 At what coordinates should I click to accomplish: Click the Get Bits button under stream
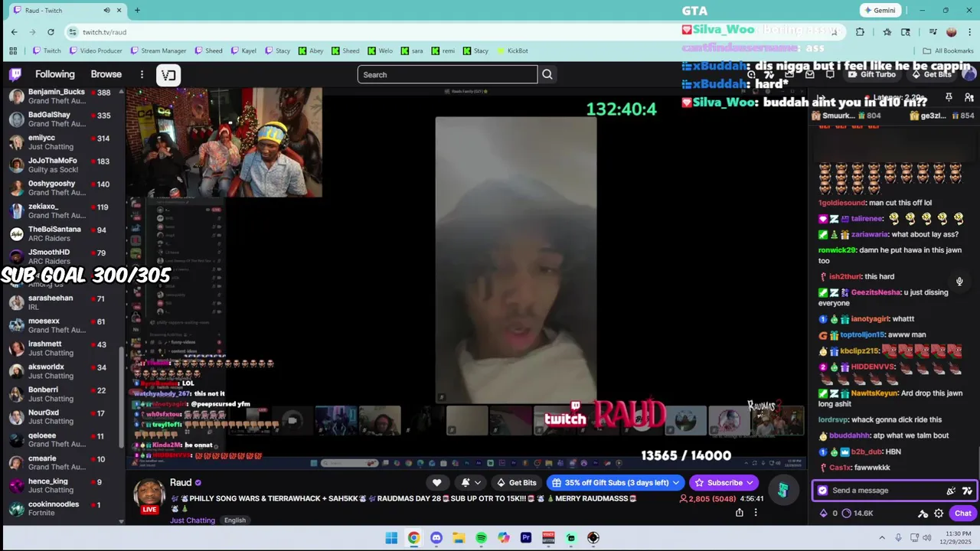coord(516,483)
